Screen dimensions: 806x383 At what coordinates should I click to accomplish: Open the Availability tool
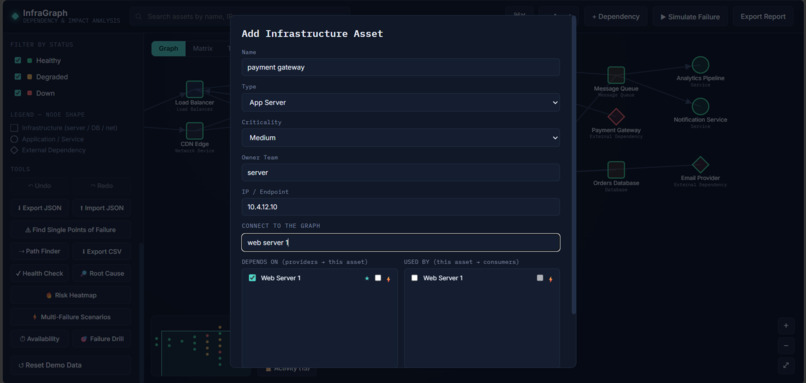click(39, 339)
